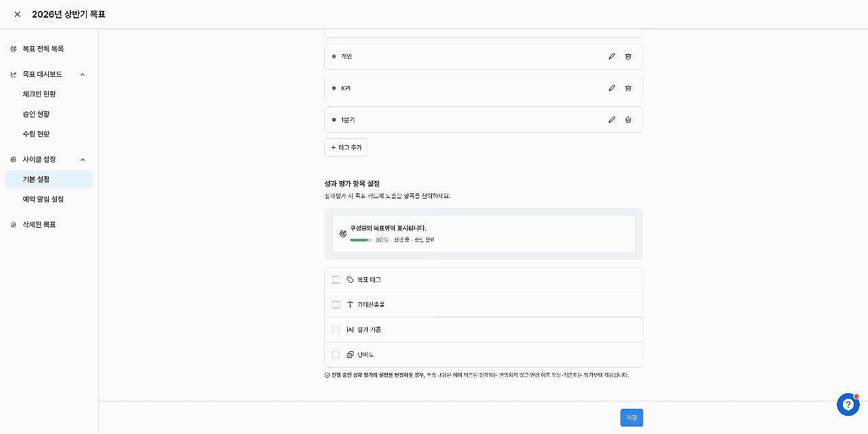Click the 목표 전체 목록 target icon
This screenshot has width=868, height=434.
(14, 49)
